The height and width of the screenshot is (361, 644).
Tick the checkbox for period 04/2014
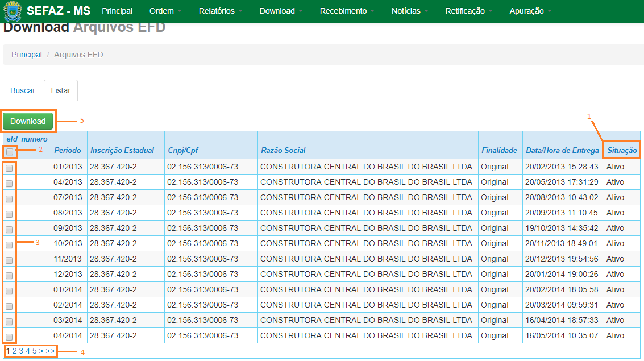coord(9,337)
